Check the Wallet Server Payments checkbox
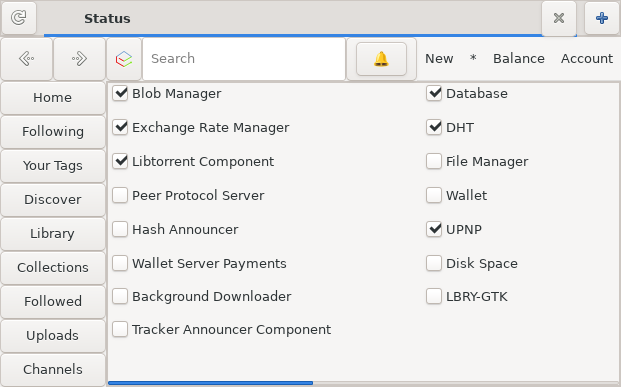 tap(120, 263)
